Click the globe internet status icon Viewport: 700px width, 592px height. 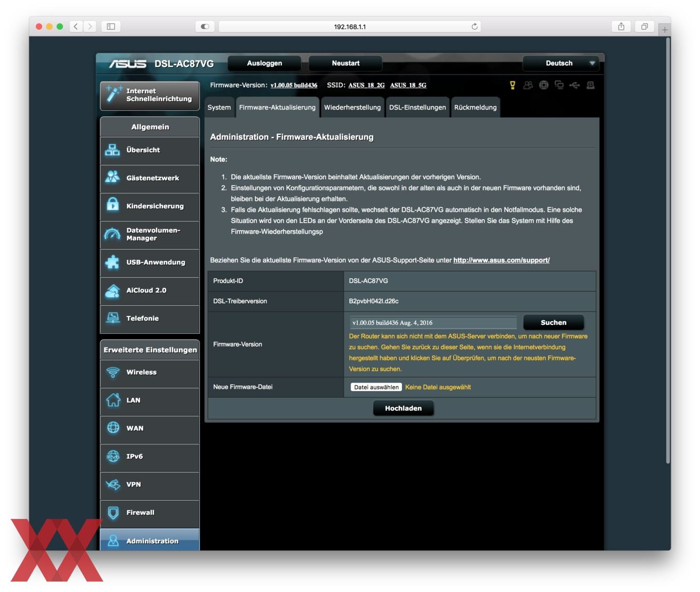[x=544, y=85]
